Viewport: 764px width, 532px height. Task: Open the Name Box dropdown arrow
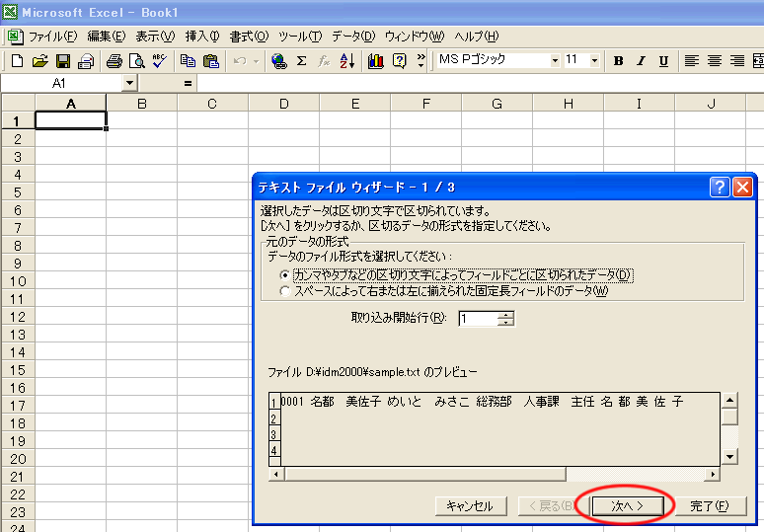click(x=129, y=83)
